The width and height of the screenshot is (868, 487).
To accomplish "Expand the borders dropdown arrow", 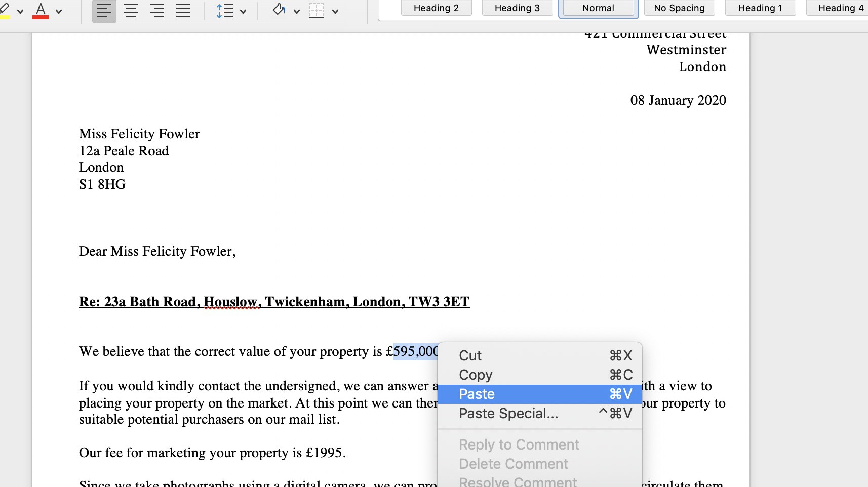I will 335,11.
